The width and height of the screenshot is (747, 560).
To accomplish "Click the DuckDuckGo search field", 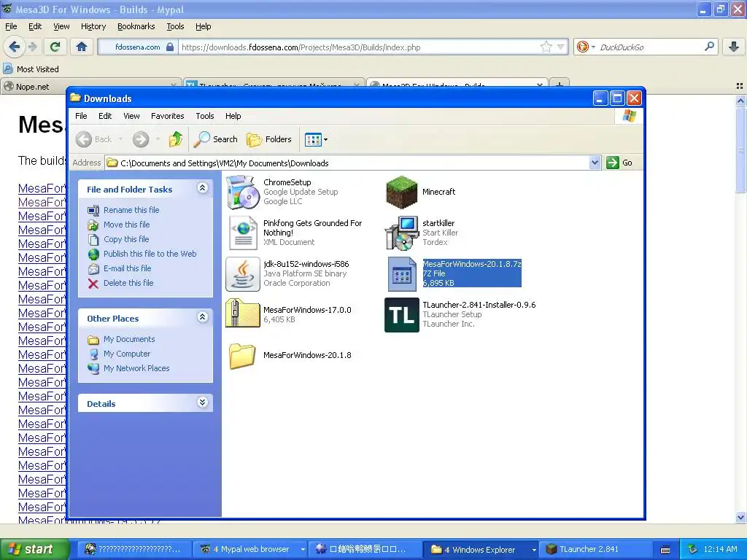I will pos(650,47).
